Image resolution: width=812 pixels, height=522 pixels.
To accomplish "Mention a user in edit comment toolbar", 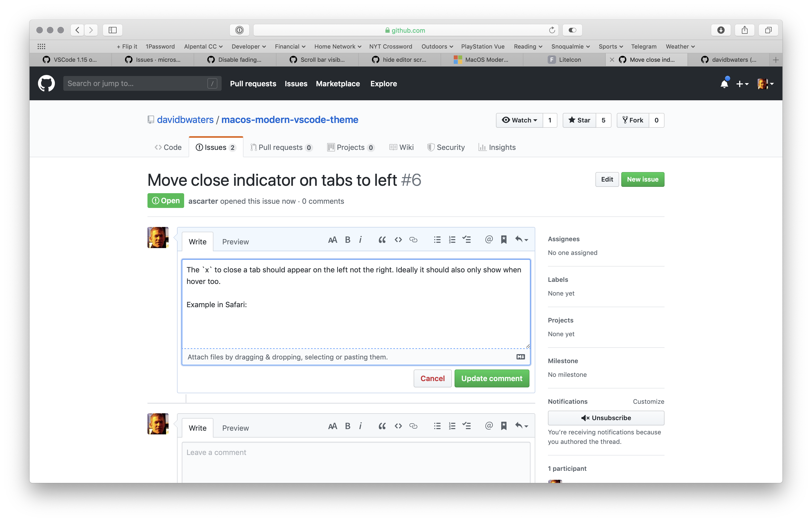I will [489, 240].
